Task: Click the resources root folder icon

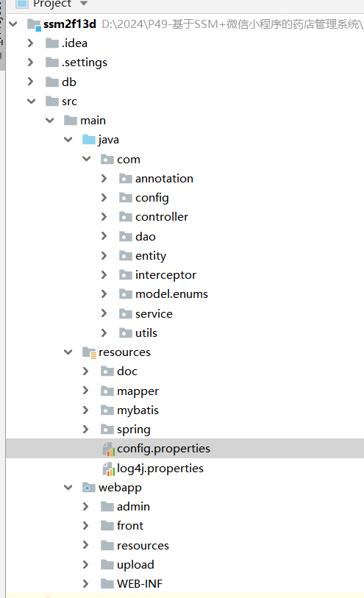Action: coord(89,352)
